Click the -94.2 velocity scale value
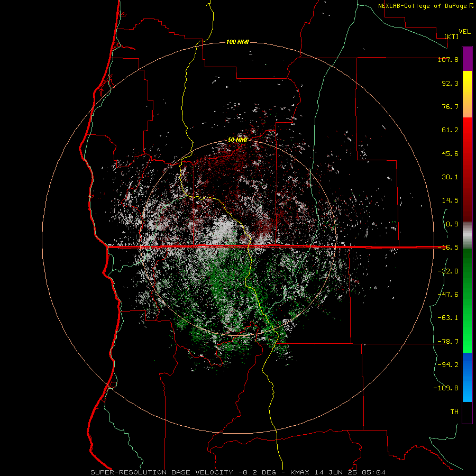476x476 pixels. click(x=448, y=364)
